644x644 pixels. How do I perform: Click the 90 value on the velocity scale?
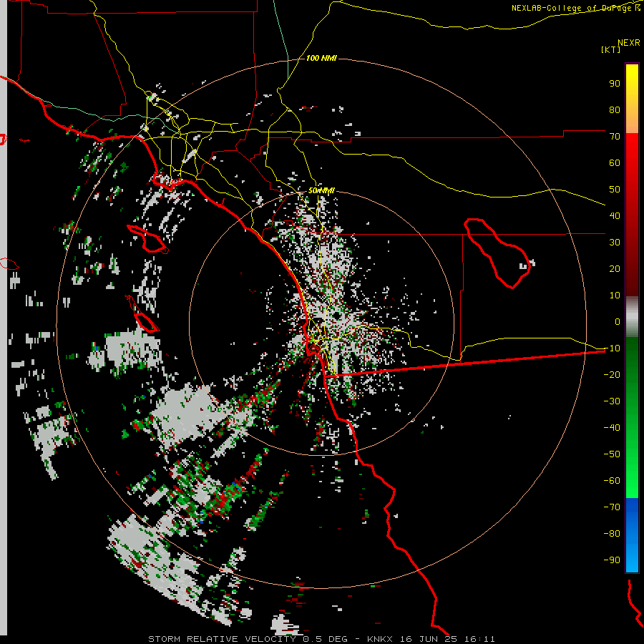tap(615, 84)
